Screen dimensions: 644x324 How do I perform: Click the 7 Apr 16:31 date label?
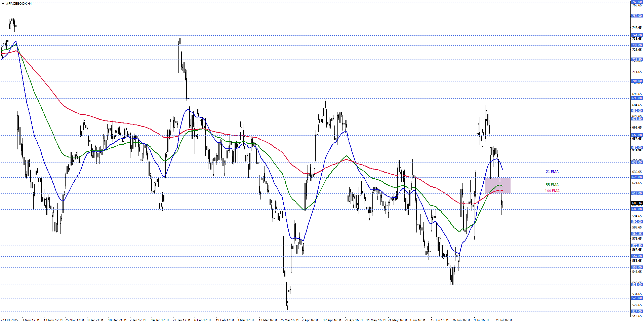310,320
